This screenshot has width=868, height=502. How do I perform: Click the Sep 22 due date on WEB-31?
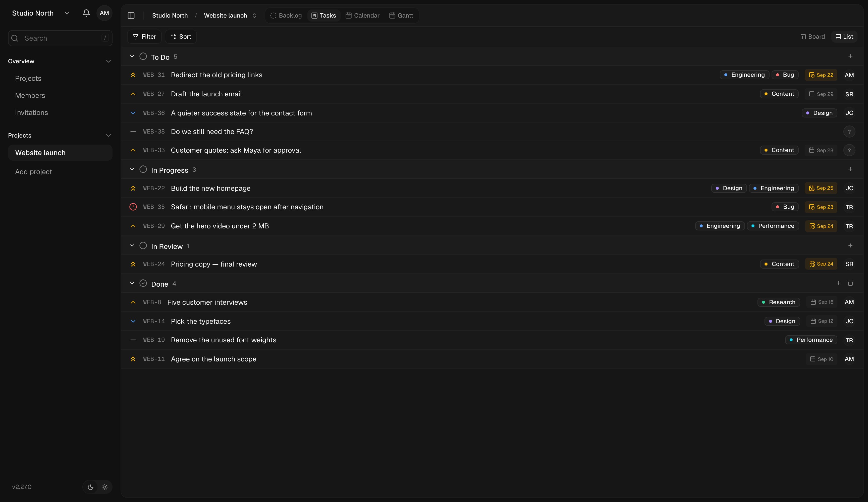tap(821, 75)
